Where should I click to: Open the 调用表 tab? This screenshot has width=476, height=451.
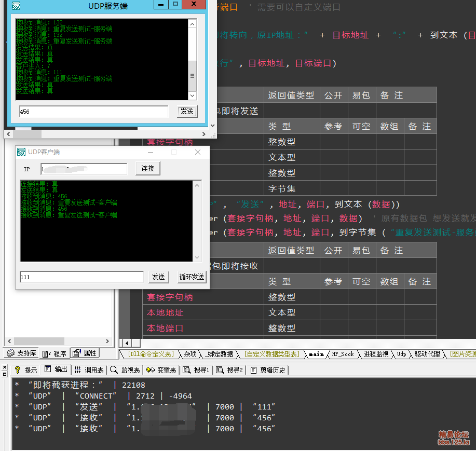[x=89, y=370]
